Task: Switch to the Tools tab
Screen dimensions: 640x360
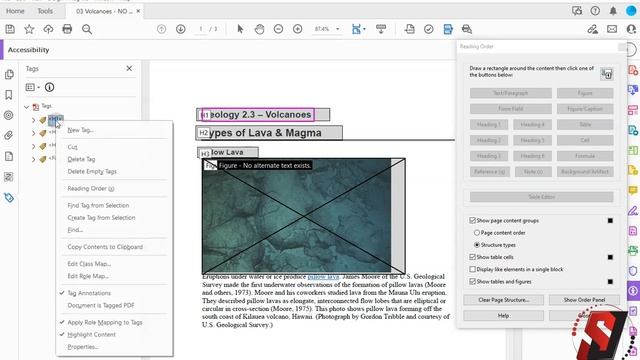Action: click(x=45, y=11)
